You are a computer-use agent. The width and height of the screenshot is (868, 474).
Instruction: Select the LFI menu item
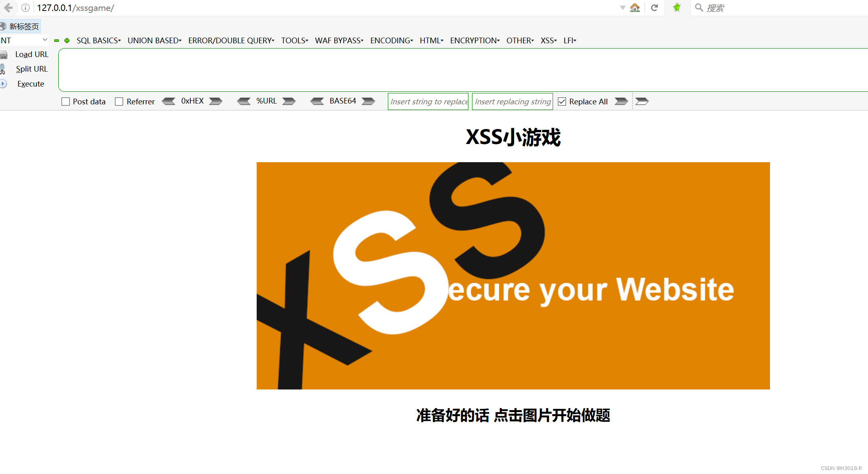click(570, 40)
